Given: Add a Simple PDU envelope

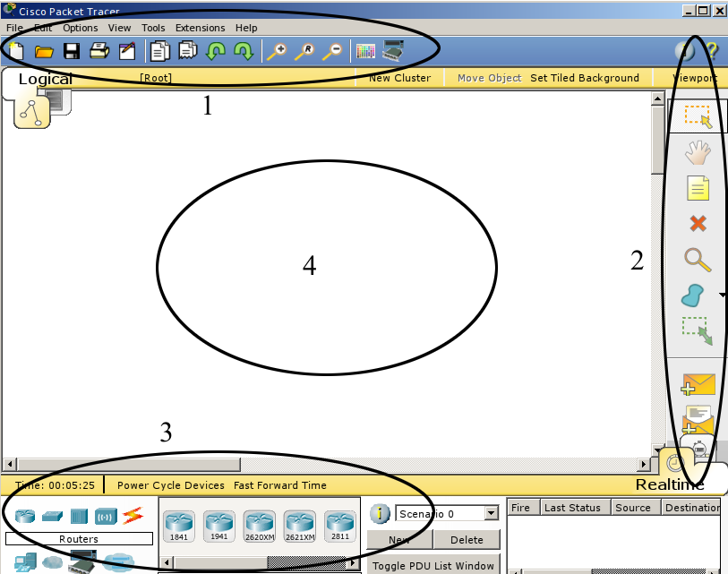Looking at the screenshot, I should pos(698,384).
